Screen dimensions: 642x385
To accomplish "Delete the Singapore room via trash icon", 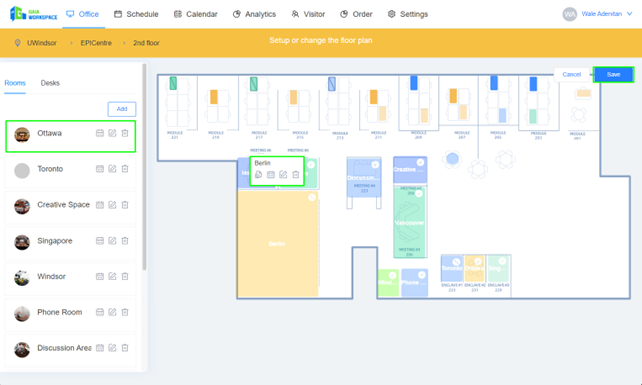I will tap(125, 241).
